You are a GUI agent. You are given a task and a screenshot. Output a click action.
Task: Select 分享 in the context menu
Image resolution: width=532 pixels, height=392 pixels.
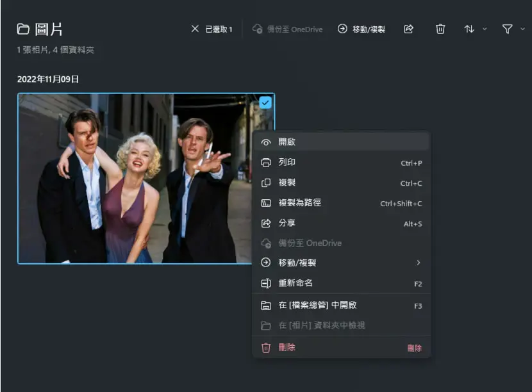[342, 223]
